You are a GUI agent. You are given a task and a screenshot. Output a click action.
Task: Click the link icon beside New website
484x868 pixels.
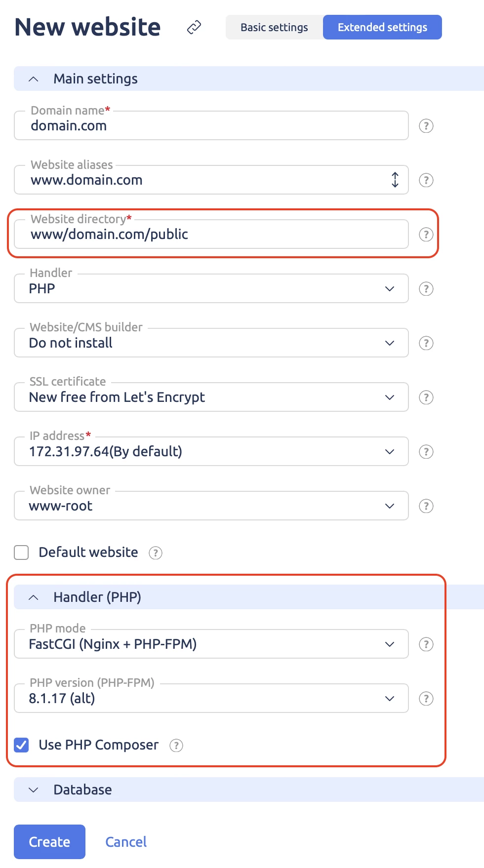pyautogui.click(x=194, y=27)
